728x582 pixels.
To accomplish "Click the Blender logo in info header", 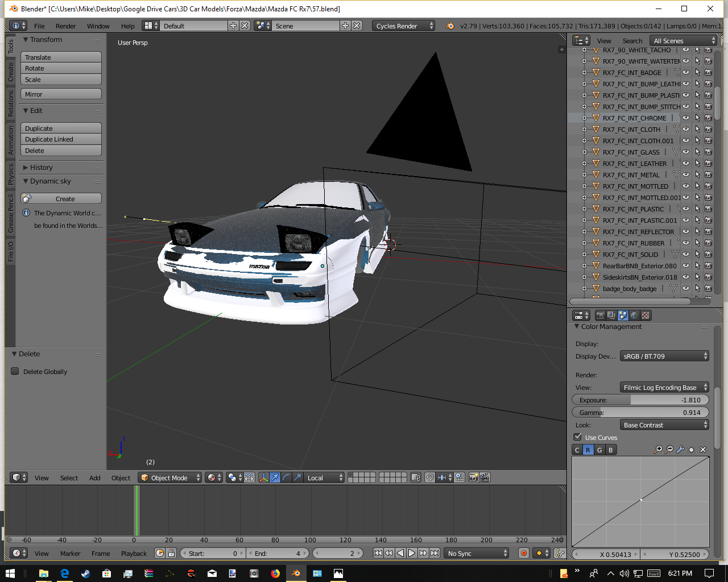I will [450, 26].
